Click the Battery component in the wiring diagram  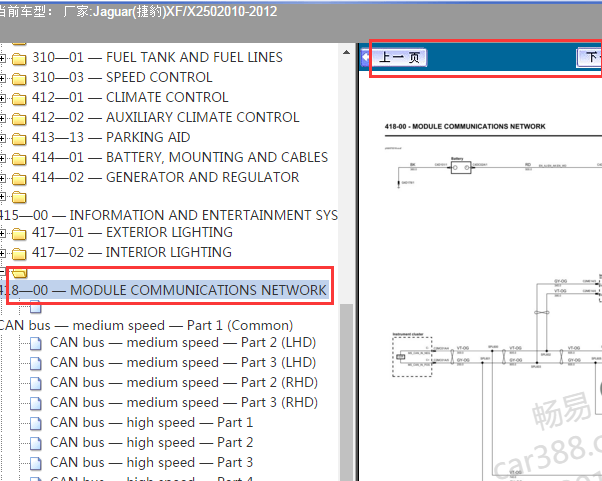coord(461,167)
